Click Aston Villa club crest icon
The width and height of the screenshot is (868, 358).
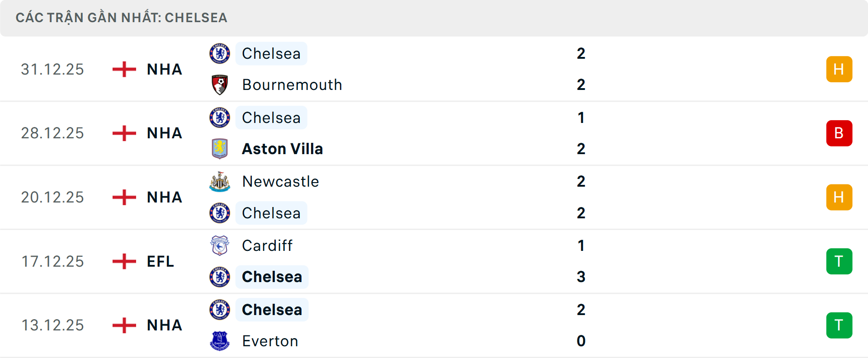(220, 149)
